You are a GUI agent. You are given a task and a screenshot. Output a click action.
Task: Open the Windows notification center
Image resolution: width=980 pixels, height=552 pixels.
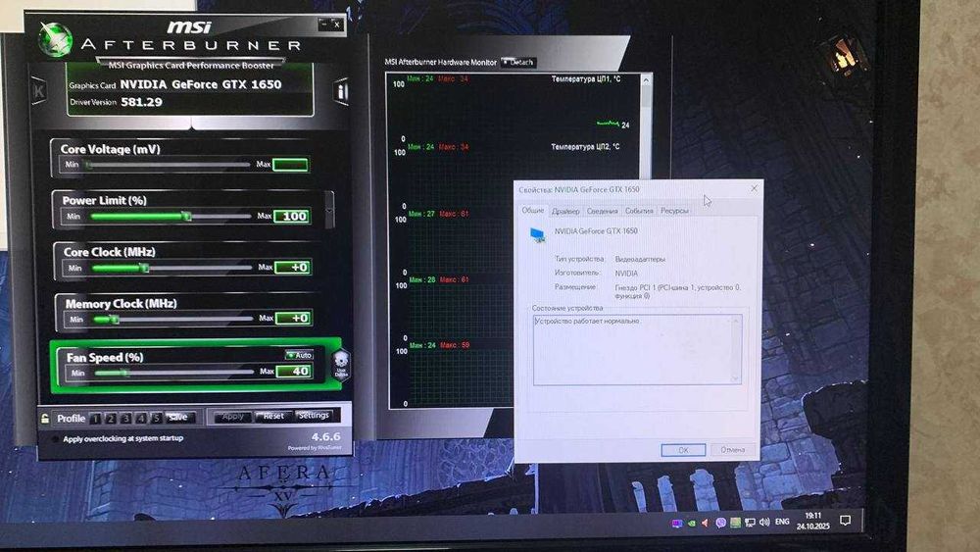click(x=846, y=520)
